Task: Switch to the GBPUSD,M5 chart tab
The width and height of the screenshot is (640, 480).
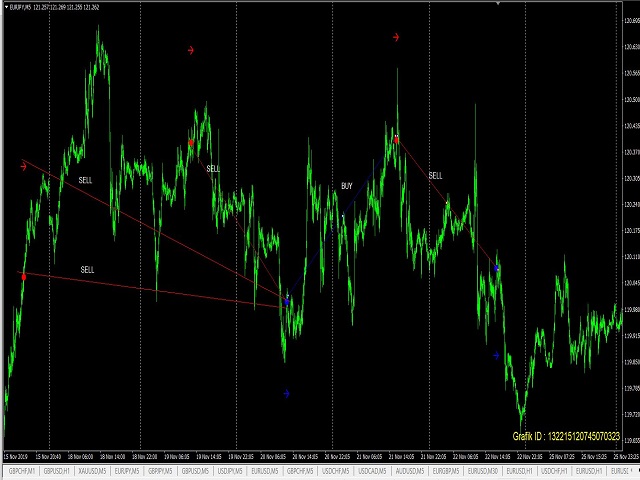Action: pos(195,471)
